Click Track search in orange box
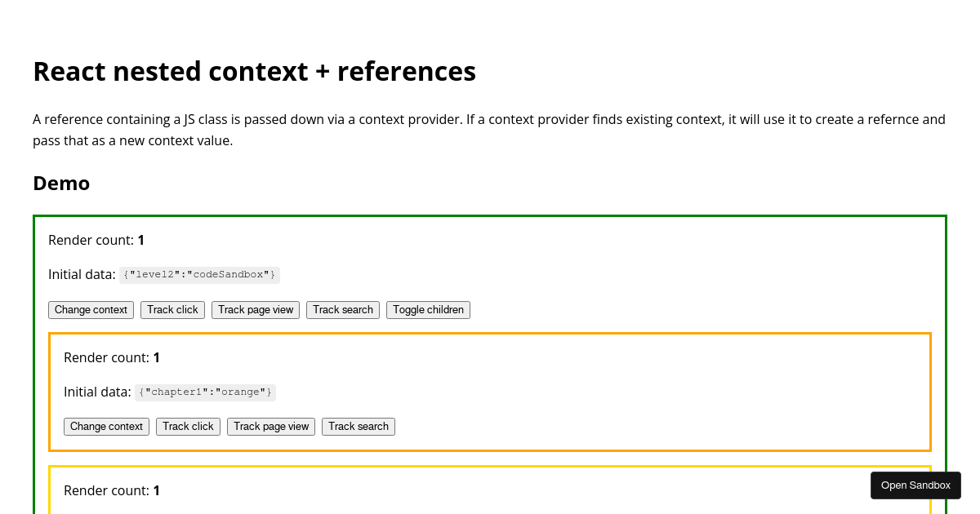 click(x=359, y=427)
